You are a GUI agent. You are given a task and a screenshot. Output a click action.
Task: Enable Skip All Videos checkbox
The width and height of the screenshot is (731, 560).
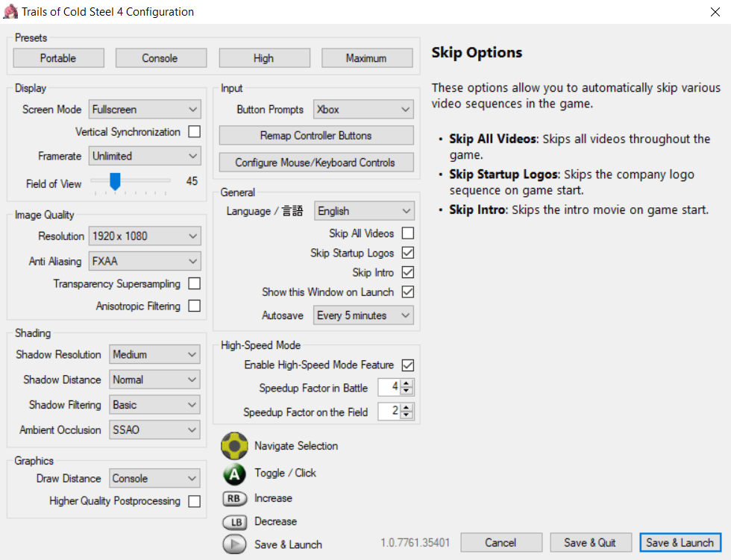(407, 233)
